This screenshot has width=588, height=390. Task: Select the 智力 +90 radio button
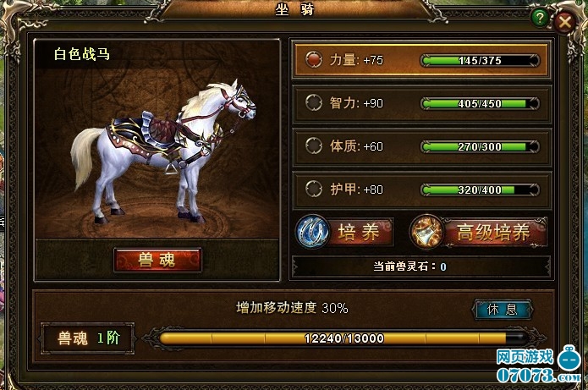314,102
